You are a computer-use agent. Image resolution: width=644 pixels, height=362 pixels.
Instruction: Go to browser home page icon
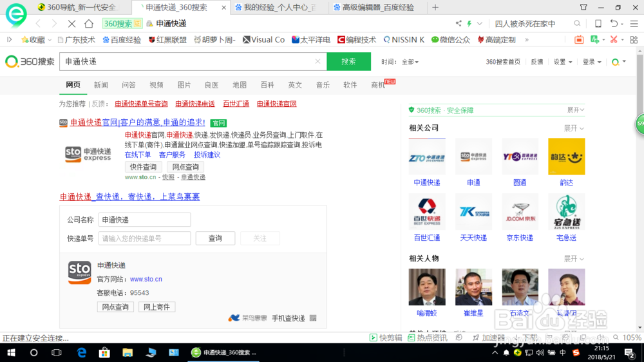[x=89, y=24]
